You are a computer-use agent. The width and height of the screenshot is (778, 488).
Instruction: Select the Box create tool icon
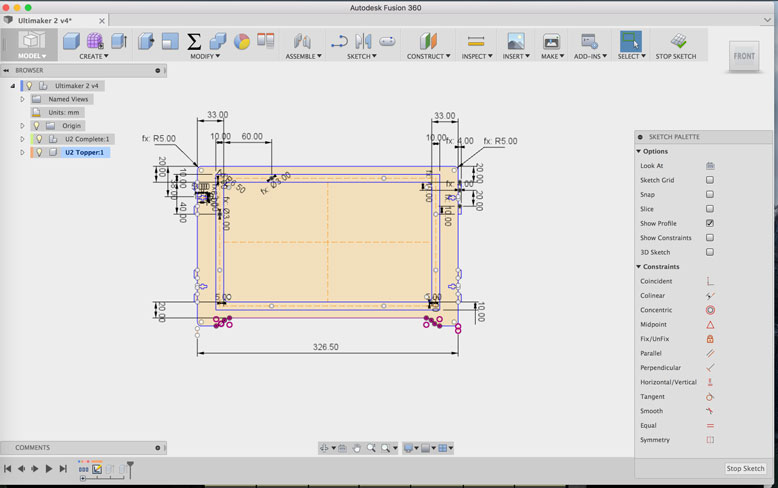click(71, 41)
